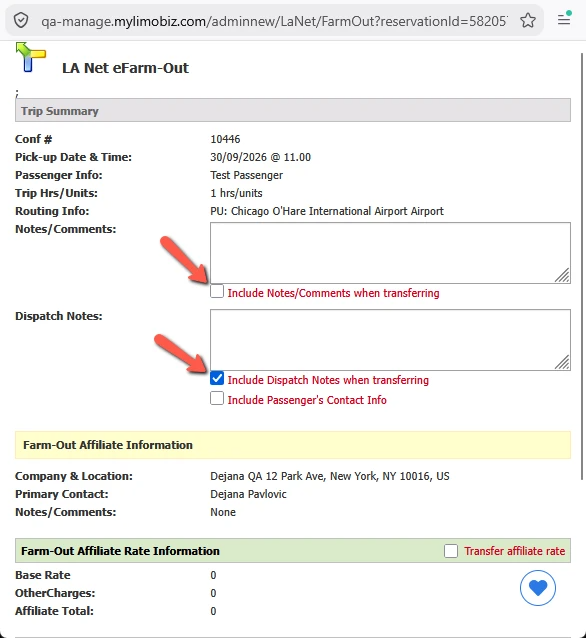
Task: Click the Affiliate Total value 0
Action: point(213,611)
